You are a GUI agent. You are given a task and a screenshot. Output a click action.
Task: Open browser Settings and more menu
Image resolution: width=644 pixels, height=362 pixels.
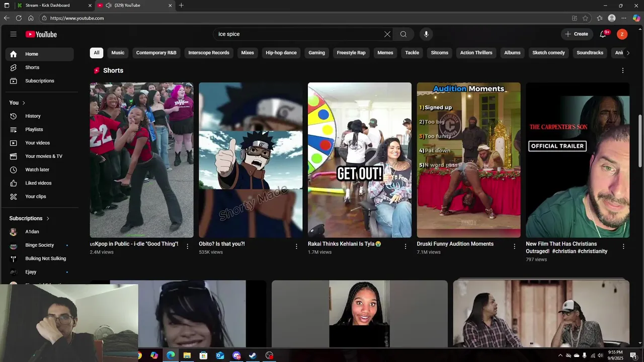pyautogui.click(x=624, y=18)
